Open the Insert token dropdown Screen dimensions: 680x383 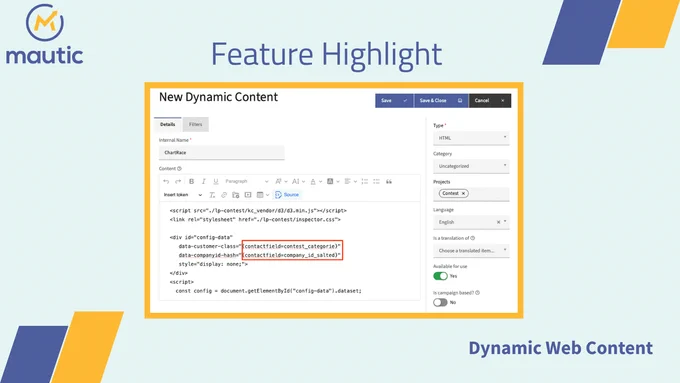coord(183,195)
